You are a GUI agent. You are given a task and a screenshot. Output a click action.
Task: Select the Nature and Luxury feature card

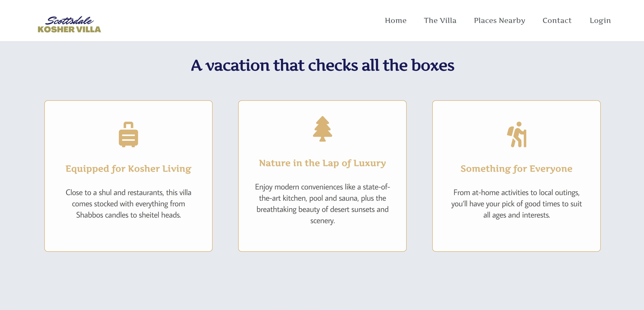[322, 176]
